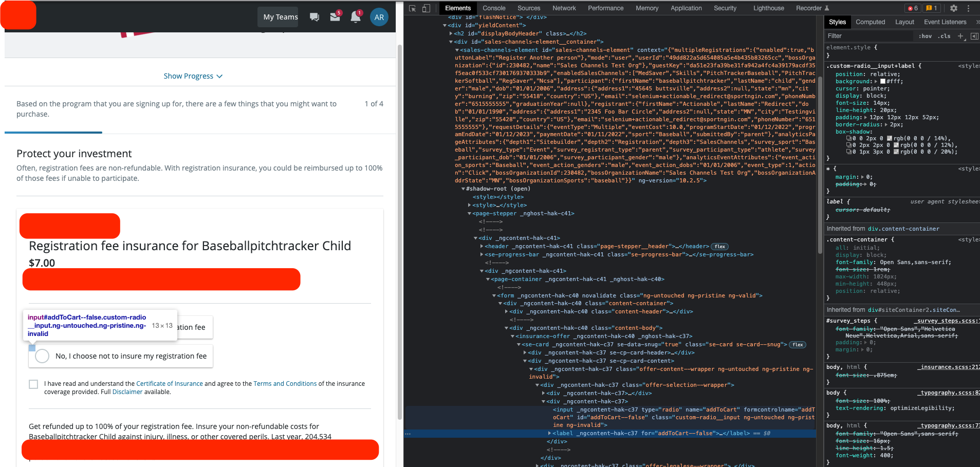Open the Event Listeners tab
This screenshot has width=980, height=467.
pyautogui.click(x=945, y=22)
